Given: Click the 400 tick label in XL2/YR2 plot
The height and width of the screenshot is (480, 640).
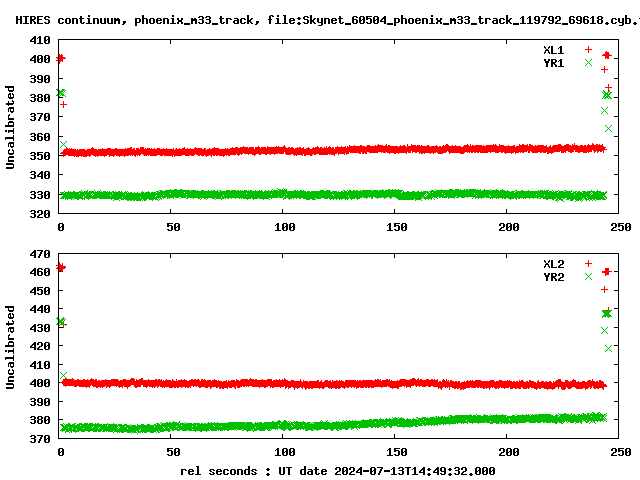Looking at the screenshot, I should click(40, 383).
